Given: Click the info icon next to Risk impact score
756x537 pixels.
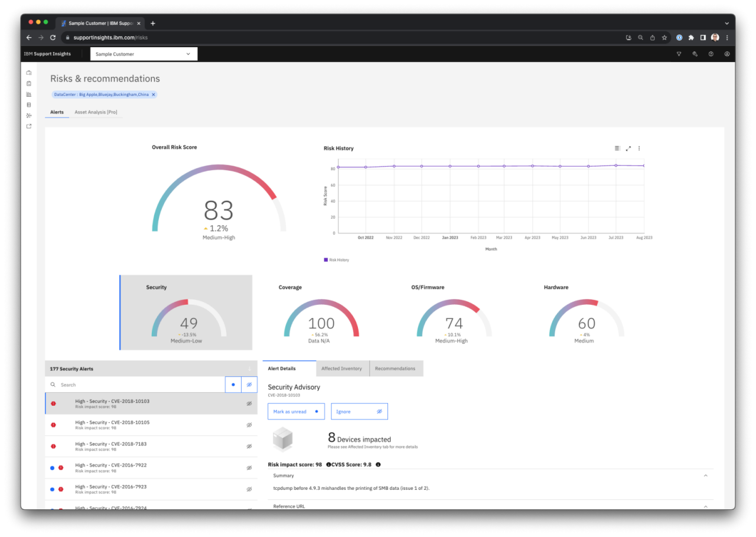Looking at the screenshot, I should (328, 464).
